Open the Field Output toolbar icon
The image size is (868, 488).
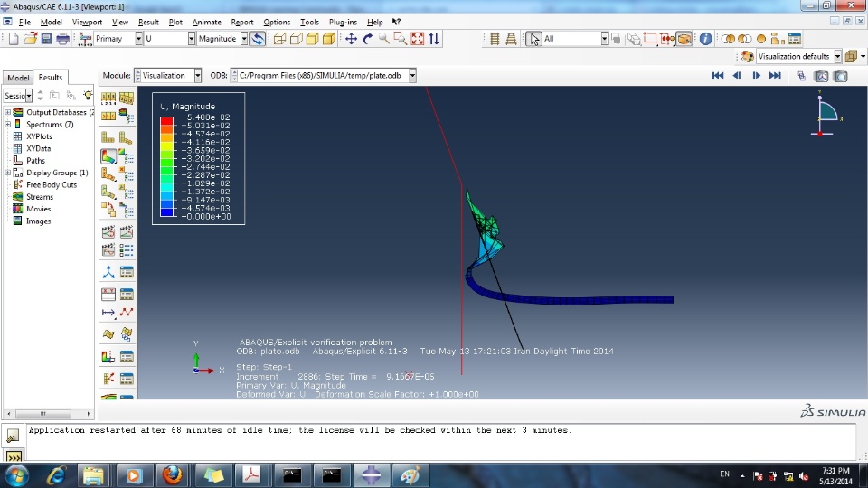click(x=85, y=39)
